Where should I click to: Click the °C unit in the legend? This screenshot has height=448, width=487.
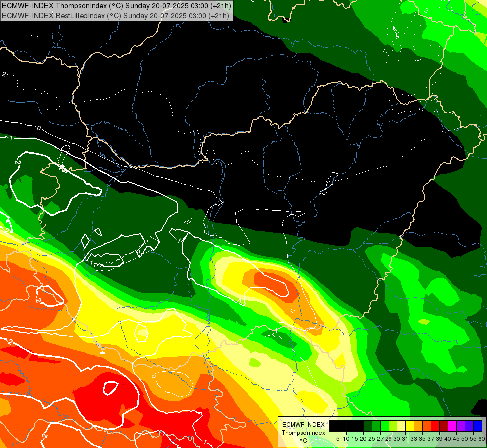[x=304, y=441]
